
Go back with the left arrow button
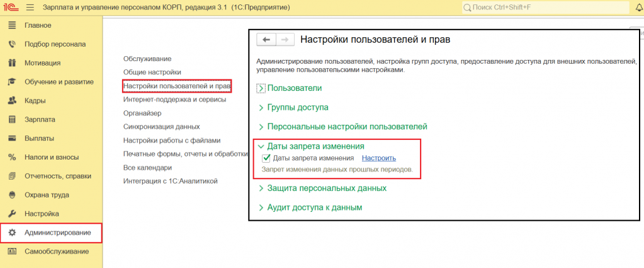[x=266, y=40]
